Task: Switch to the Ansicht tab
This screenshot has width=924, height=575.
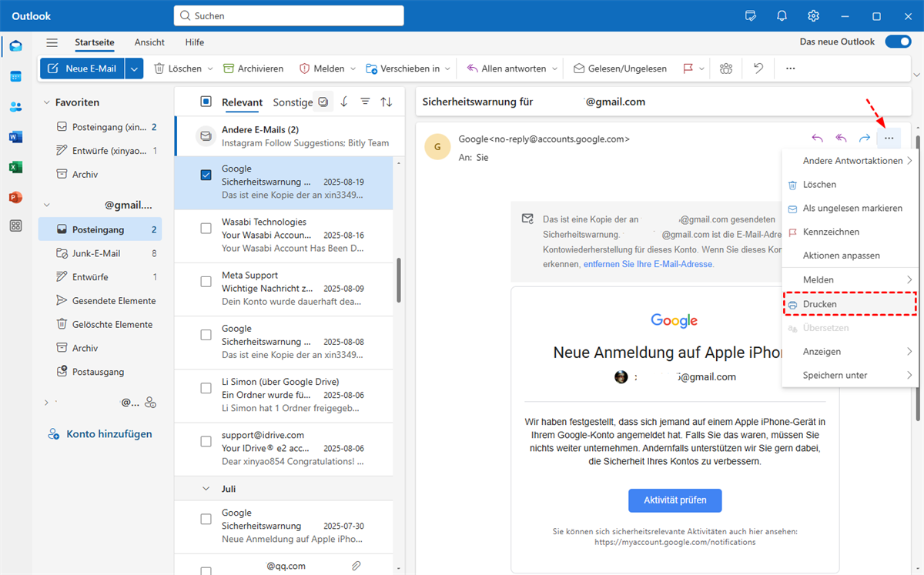Action: coord(149,42)
